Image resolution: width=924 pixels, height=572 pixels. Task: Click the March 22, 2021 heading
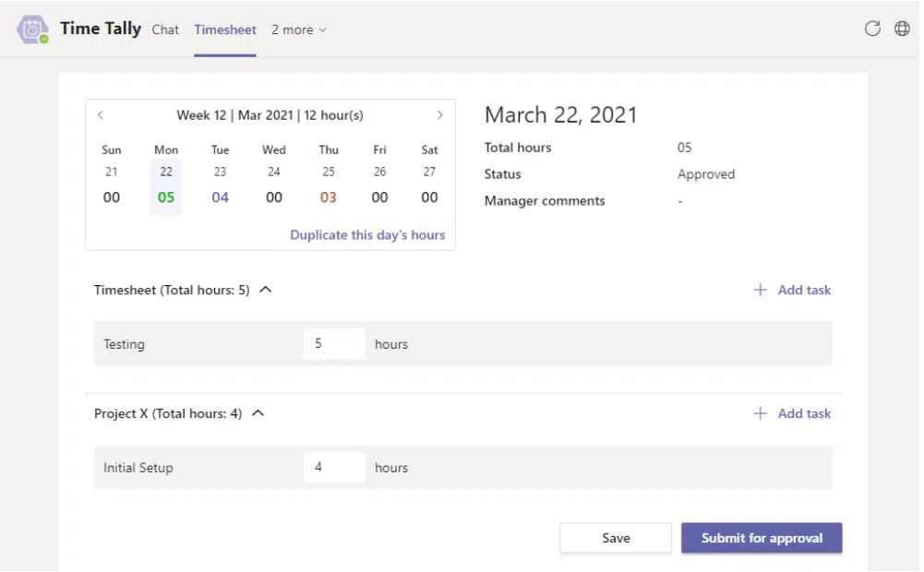coord(561,115)
